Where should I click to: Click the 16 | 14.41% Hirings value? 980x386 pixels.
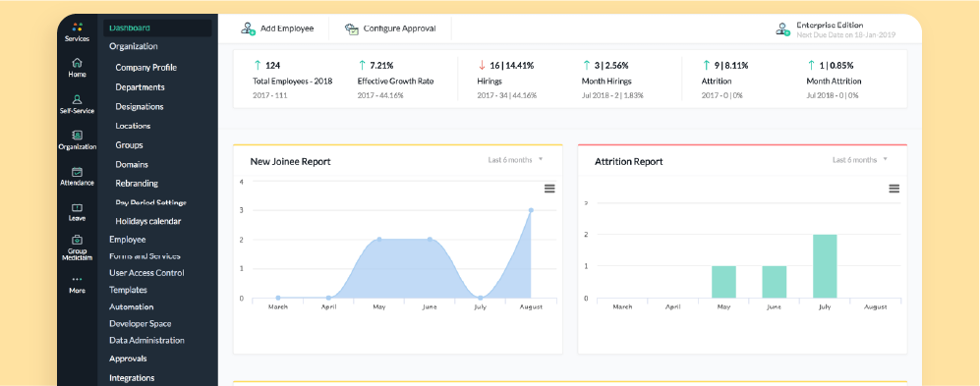click(x=512, y=65)
